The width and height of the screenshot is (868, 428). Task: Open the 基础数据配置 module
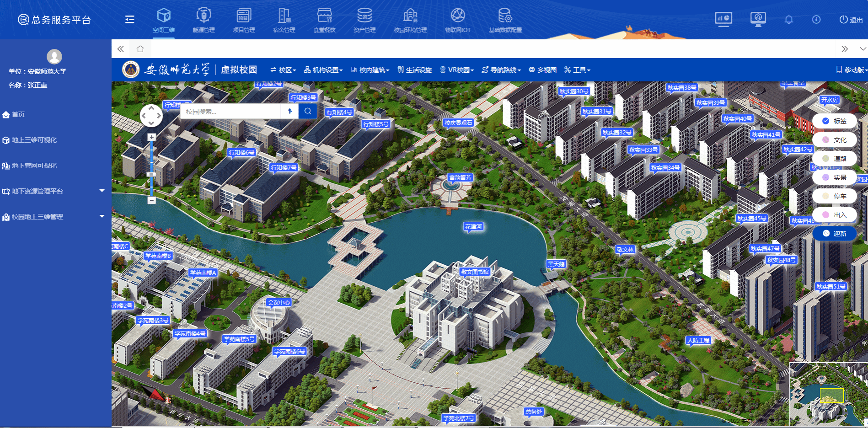click(x=505, y=21)
